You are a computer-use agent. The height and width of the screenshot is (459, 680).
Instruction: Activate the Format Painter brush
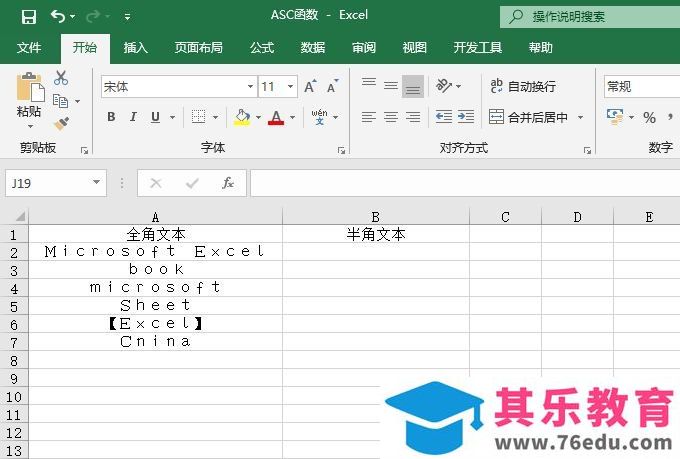[61, 124]
